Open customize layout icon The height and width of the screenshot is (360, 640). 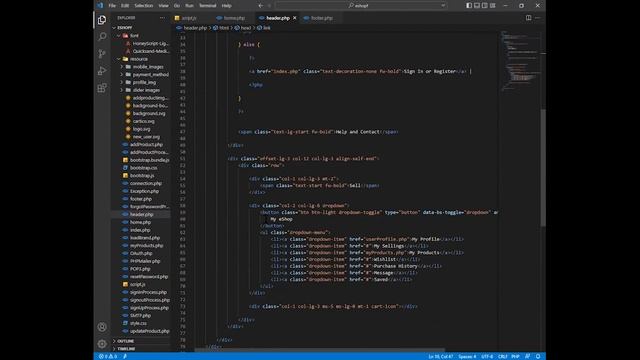coord(493,6)
